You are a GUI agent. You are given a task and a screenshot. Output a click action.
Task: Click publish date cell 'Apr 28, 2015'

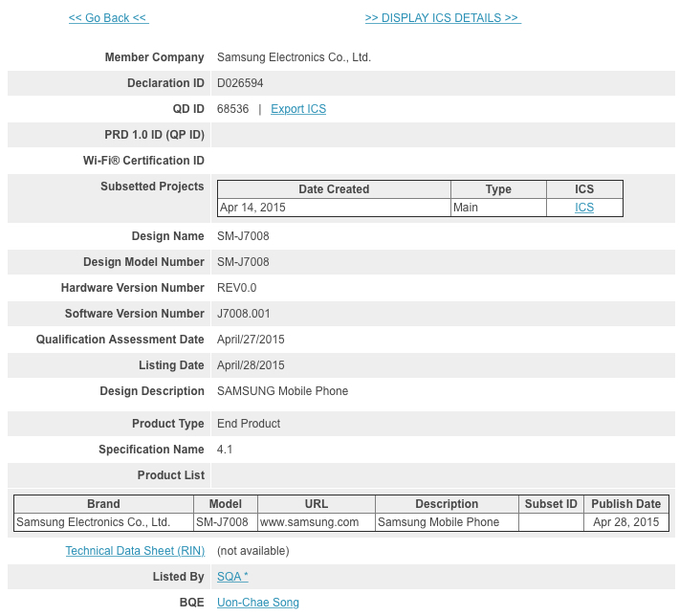[626, 522]
